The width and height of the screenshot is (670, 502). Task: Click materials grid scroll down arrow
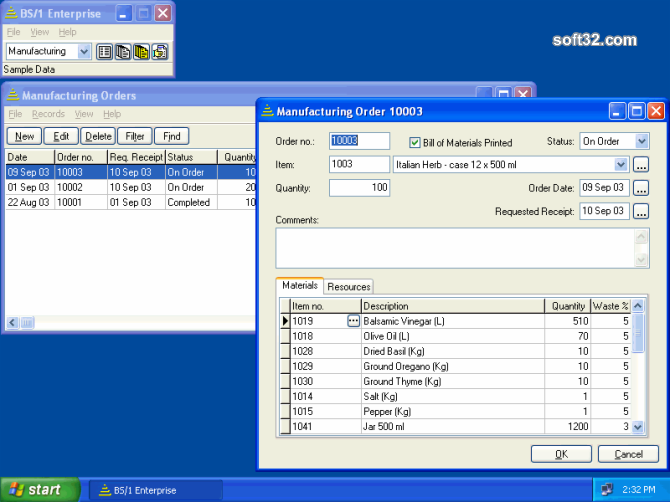click(x=638, y=426)
